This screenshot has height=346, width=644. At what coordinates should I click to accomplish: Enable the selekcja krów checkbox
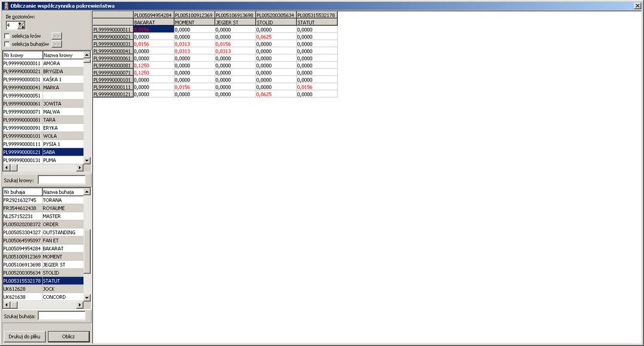(7, 36)
